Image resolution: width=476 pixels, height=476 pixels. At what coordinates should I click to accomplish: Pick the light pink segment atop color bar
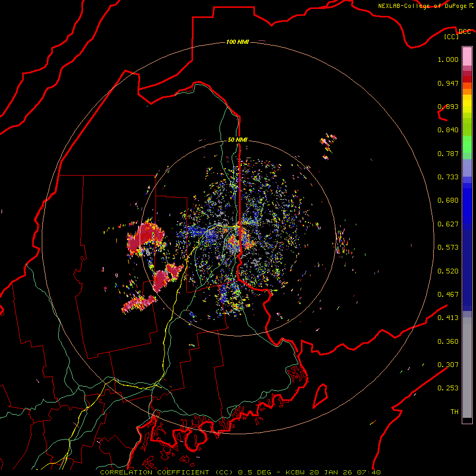[467, 57]
